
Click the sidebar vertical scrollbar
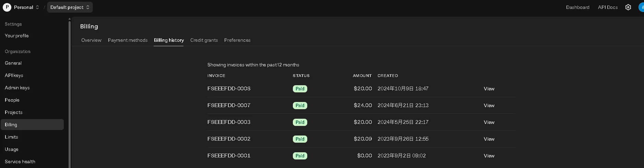[70, 92]
